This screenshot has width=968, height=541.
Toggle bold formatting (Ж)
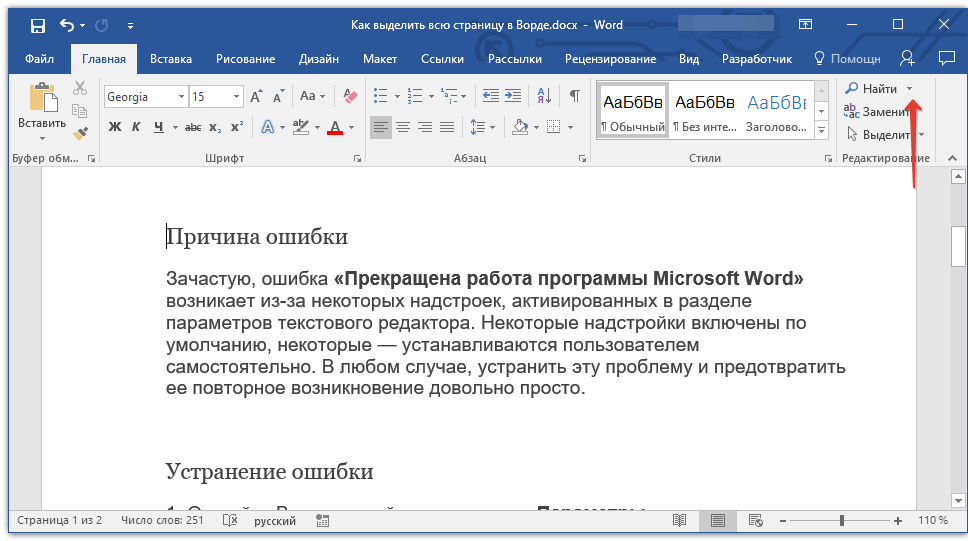click(114, 127)
